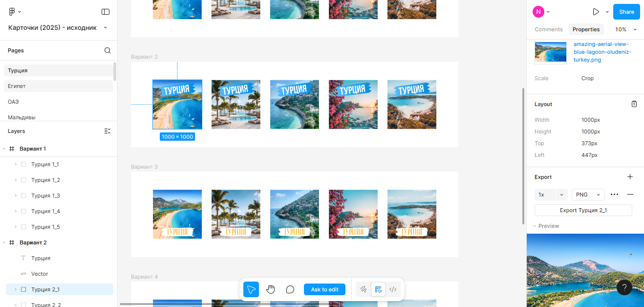Search pages with the magnifier icon

[107, 50]
